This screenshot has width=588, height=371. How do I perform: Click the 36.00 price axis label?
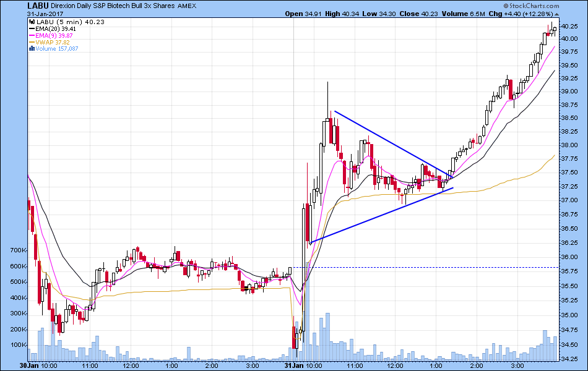569,257
